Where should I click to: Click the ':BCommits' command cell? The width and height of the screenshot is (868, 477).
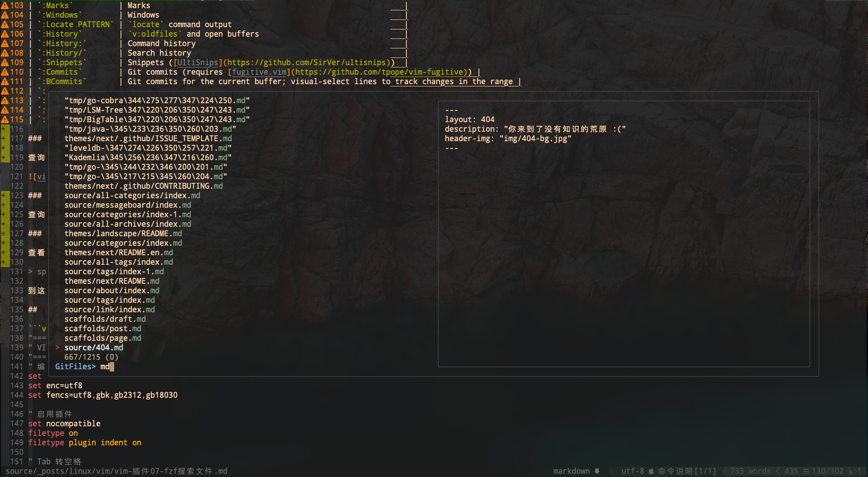coord(62,81)
